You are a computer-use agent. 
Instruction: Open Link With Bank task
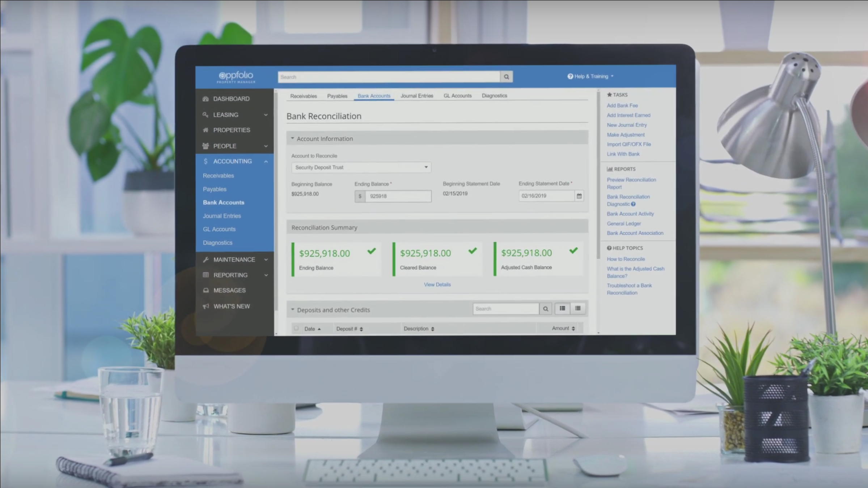623,154
